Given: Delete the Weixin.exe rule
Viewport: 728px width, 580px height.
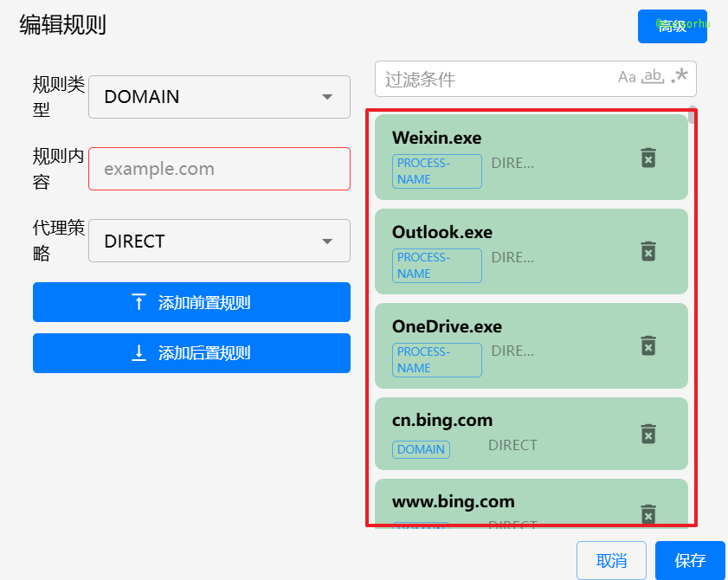Looking at the screenshot, I should coord(648,158).
